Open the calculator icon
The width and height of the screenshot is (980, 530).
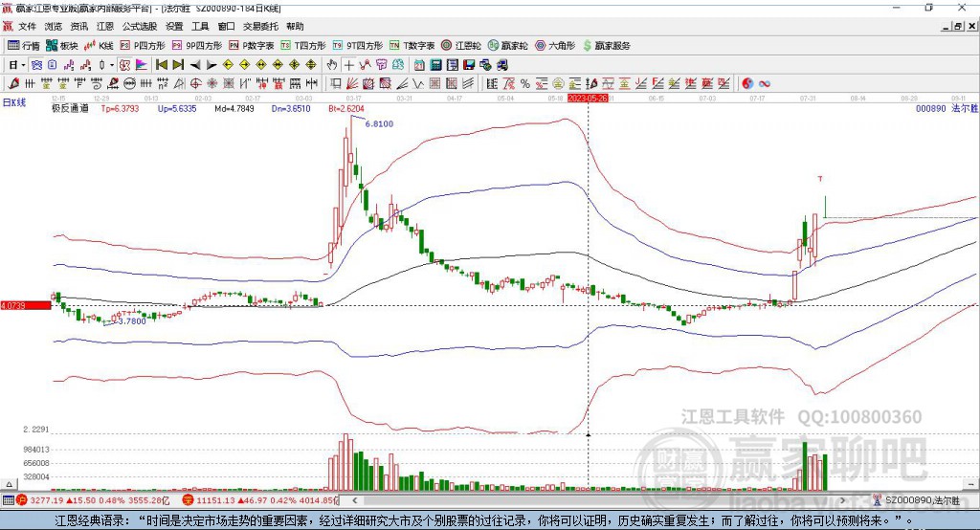435,65
